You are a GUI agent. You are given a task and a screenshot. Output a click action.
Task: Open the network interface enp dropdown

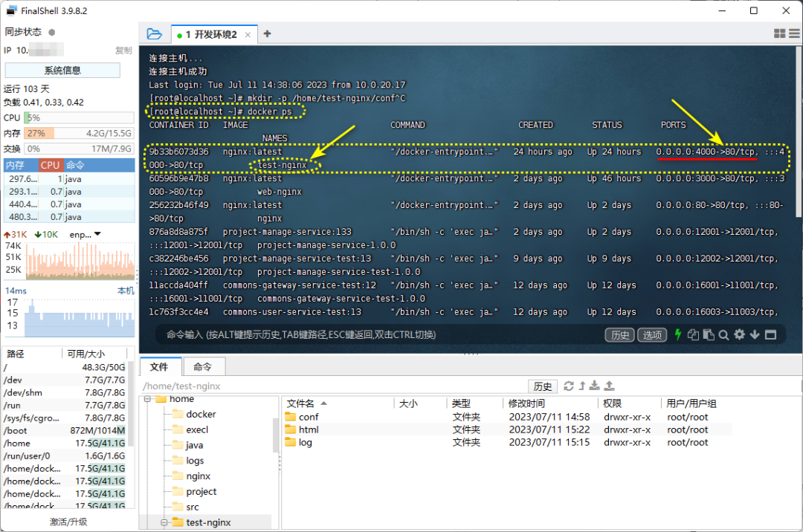[98, 234]
